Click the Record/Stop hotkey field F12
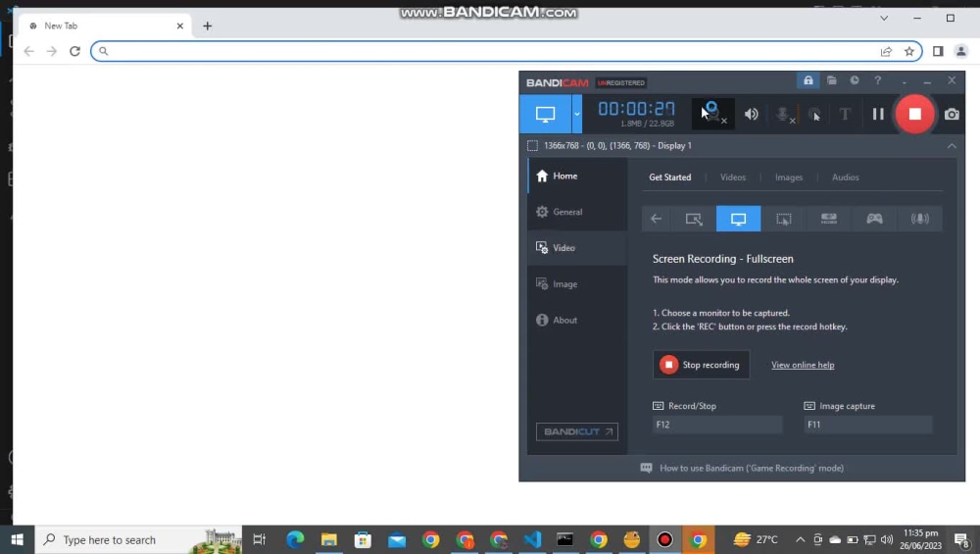 [x=717, y=425]
